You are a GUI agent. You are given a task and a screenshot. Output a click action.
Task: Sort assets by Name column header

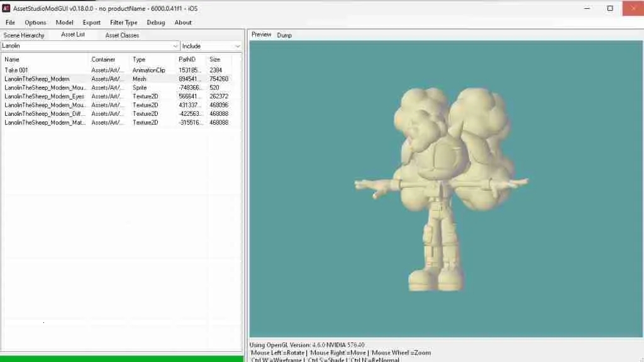pyautogui.click(x=45, y=60)
